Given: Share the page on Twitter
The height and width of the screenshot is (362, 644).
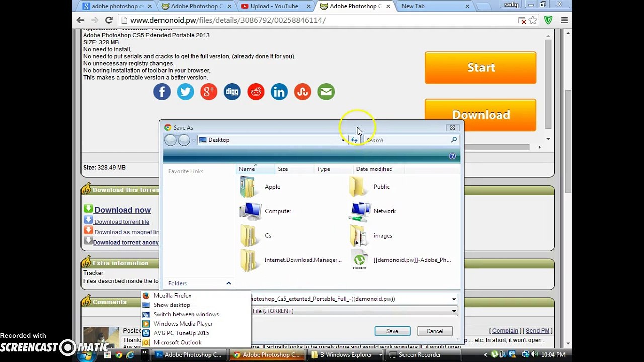Looking at the screenshot, I should point(185,92).
